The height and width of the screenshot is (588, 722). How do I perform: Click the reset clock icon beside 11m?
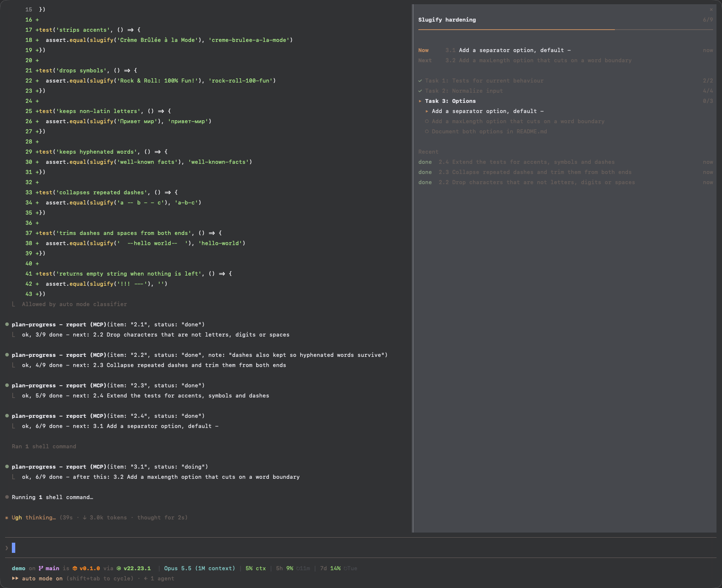point(298,569)
